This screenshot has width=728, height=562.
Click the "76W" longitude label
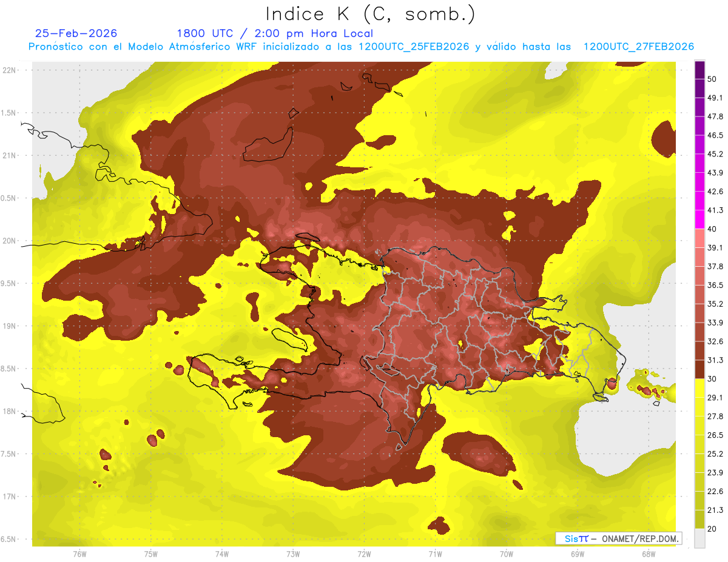point(79,554)
